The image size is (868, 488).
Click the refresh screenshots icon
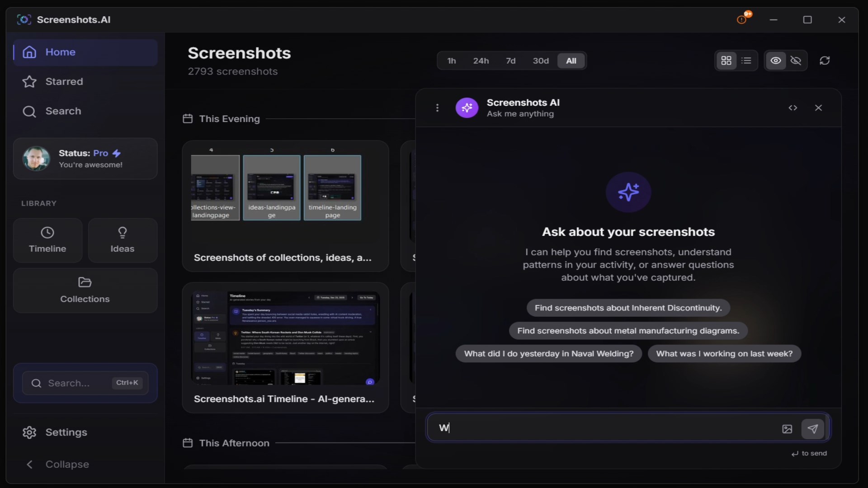click(825, 61)
